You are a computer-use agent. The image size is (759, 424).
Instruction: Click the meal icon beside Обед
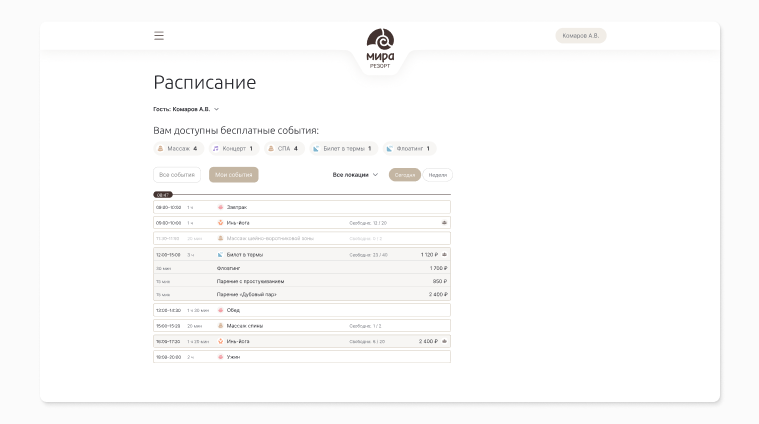220,310
